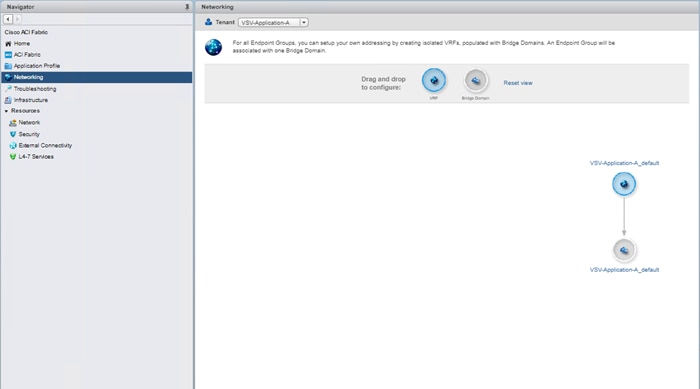Open Infrastructure in the Navigator
The height and width of the screenshot is (389, 700).
[x=31, y=100]
